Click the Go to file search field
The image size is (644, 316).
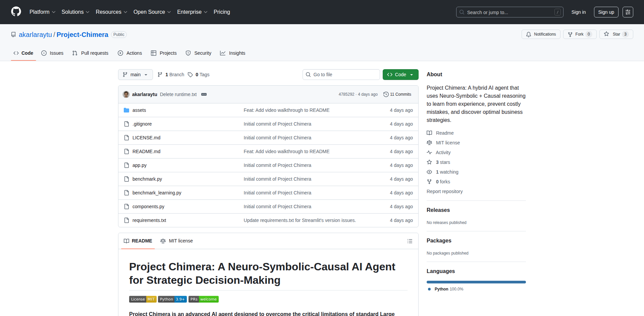341,75
